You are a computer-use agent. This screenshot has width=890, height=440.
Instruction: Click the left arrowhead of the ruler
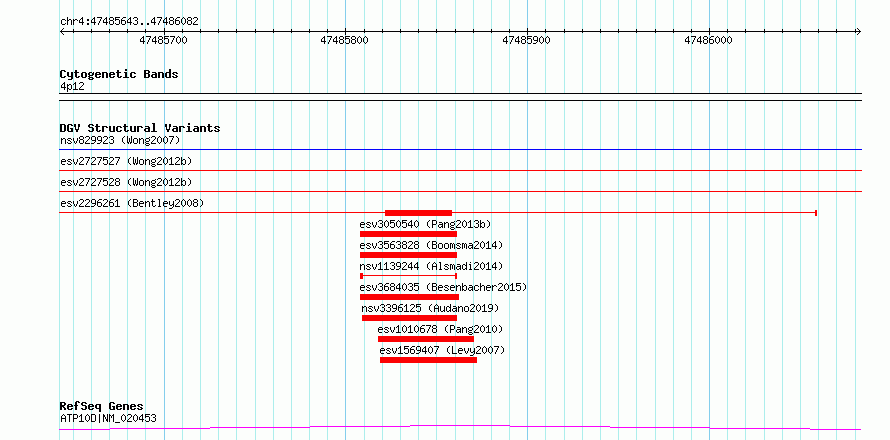pos(62,32)
